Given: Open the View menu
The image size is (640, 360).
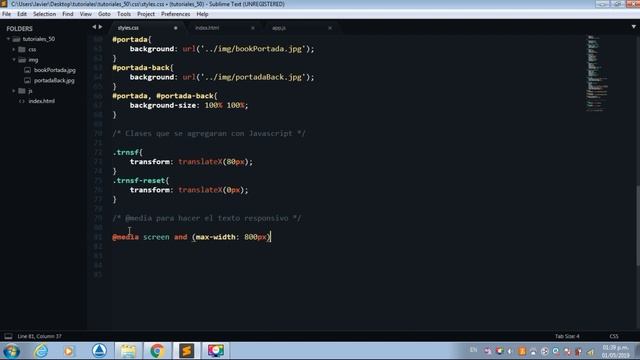Looking at the screenshot, I should click(x=85, y=14).
